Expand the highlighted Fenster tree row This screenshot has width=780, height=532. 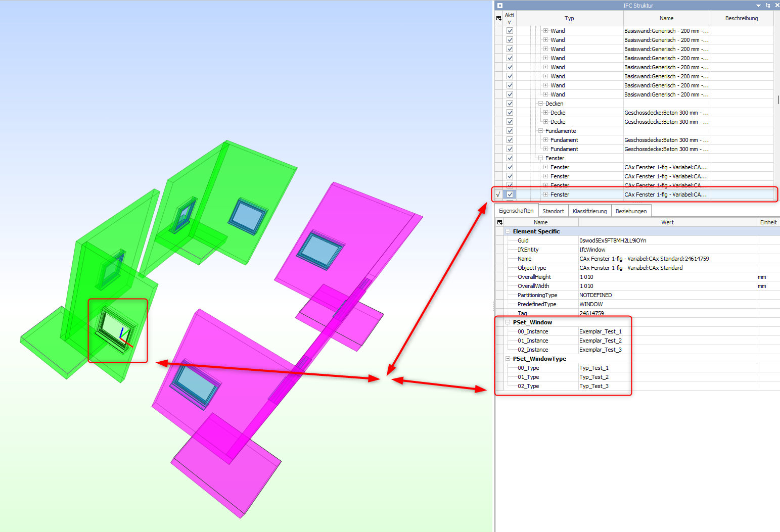point(545,195)
